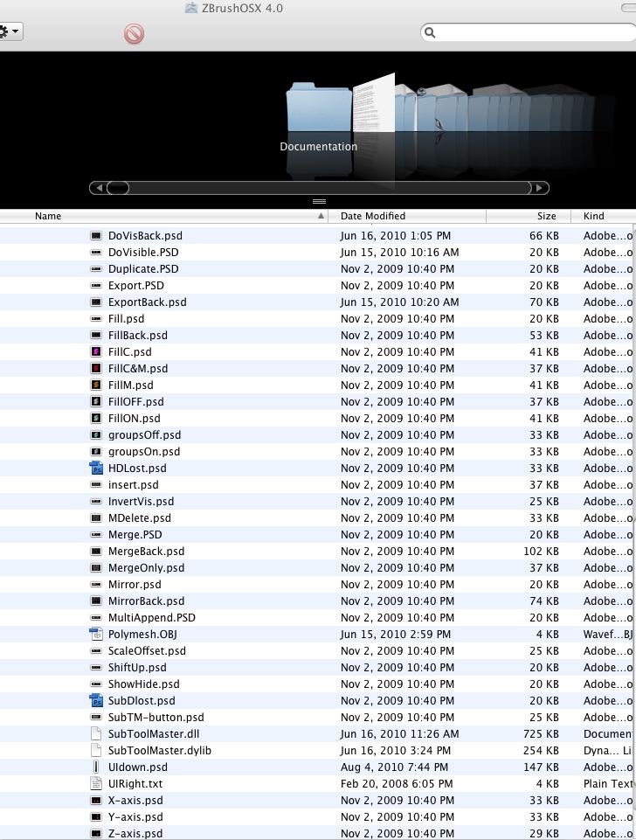Click the 102 KB size of MergeBack.psd
The height and width of the screenshot is (840, 636).
tap(541, 552)
